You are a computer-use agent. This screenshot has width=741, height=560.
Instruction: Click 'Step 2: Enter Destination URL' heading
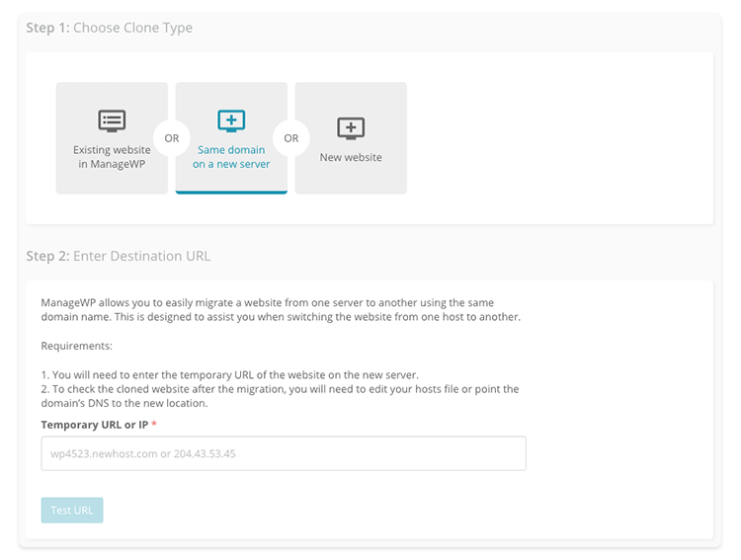point(119,256)
